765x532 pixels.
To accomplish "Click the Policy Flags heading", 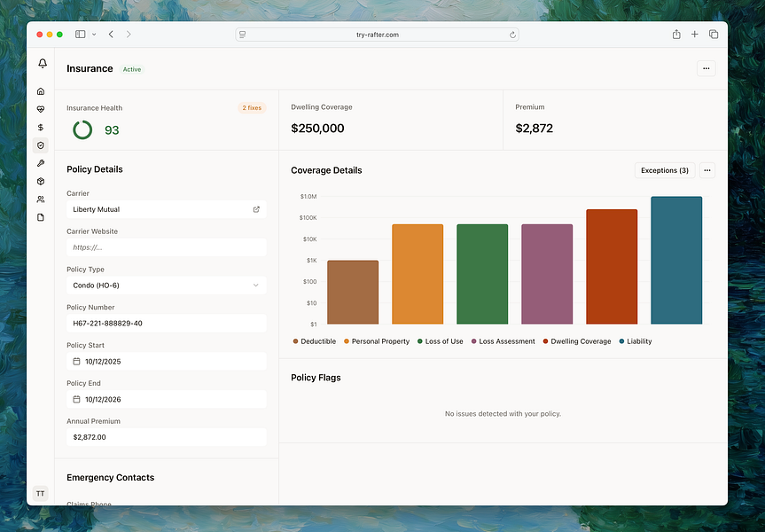I will [316, 378].
